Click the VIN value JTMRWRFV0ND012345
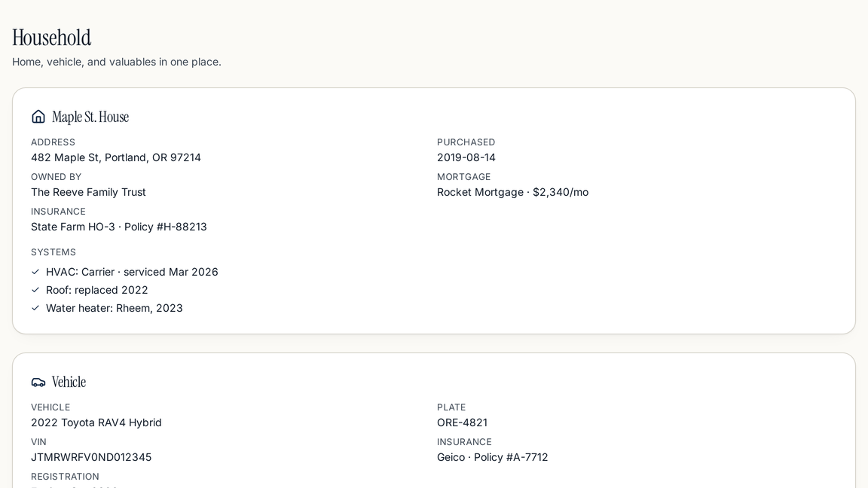The image size is (868, 488). 91,458
